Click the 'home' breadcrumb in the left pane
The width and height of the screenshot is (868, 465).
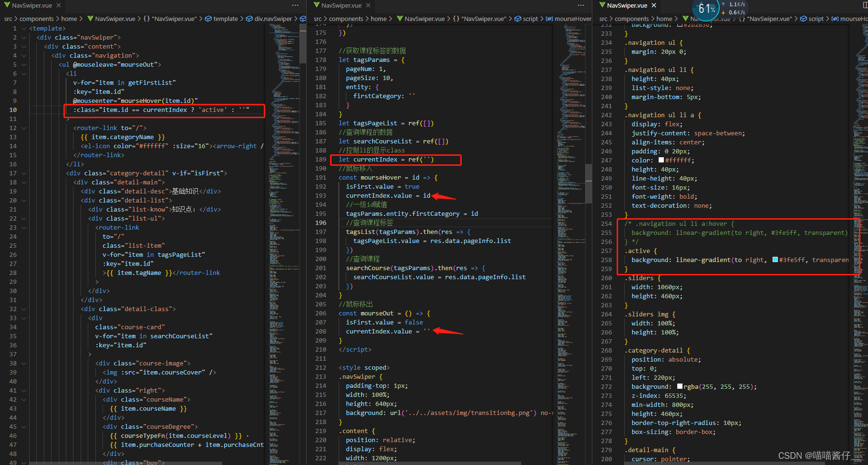69,19
